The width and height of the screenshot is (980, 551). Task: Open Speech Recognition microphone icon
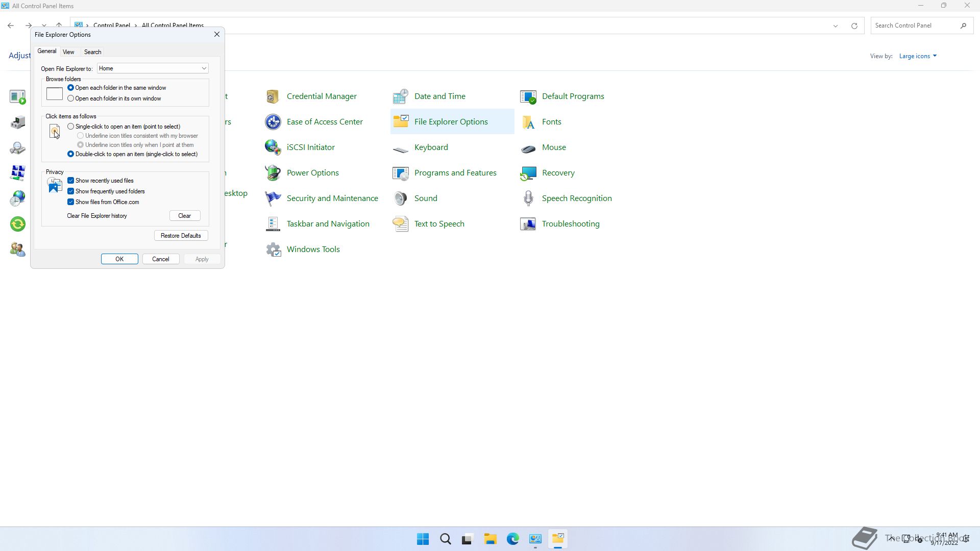pyautogui.click(x=528, y=198)
